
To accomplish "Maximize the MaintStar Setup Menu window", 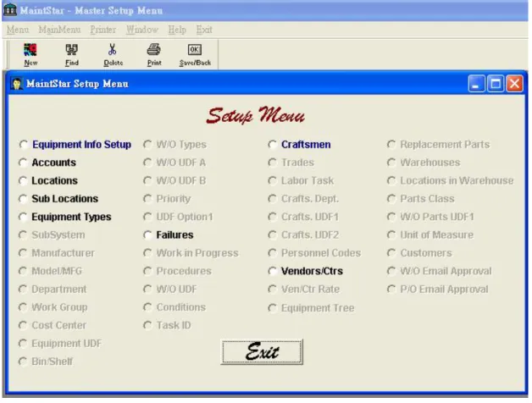I will (496, 84).
